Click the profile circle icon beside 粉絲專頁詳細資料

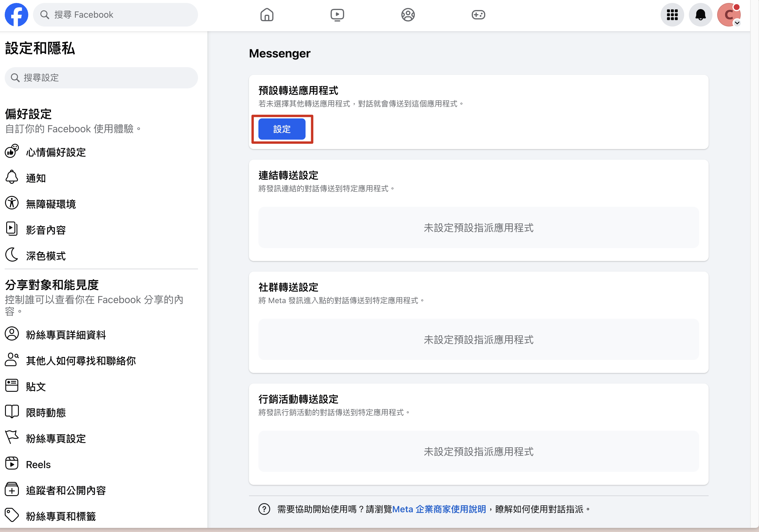(x=11, y=334)
